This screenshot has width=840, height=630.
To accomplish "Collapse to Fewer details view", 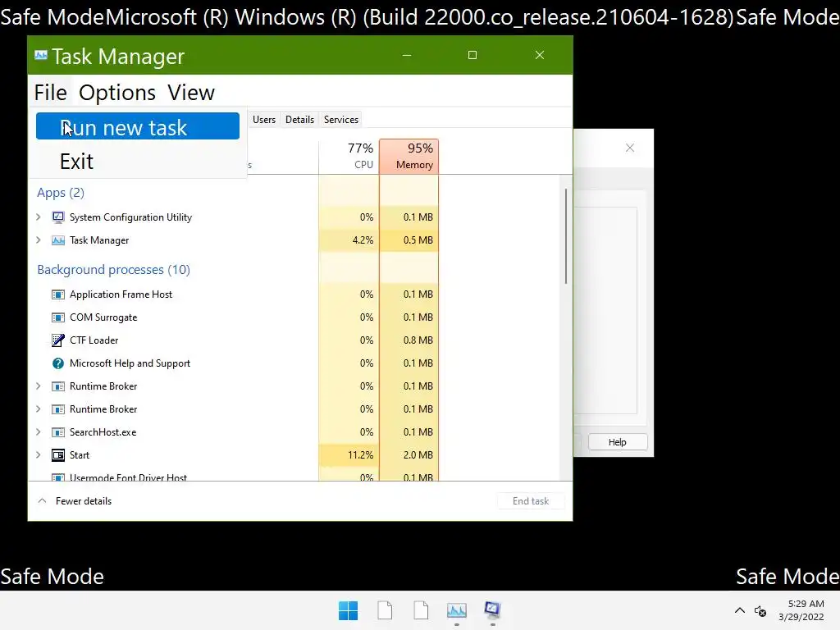I will click(x=75, y=501).
